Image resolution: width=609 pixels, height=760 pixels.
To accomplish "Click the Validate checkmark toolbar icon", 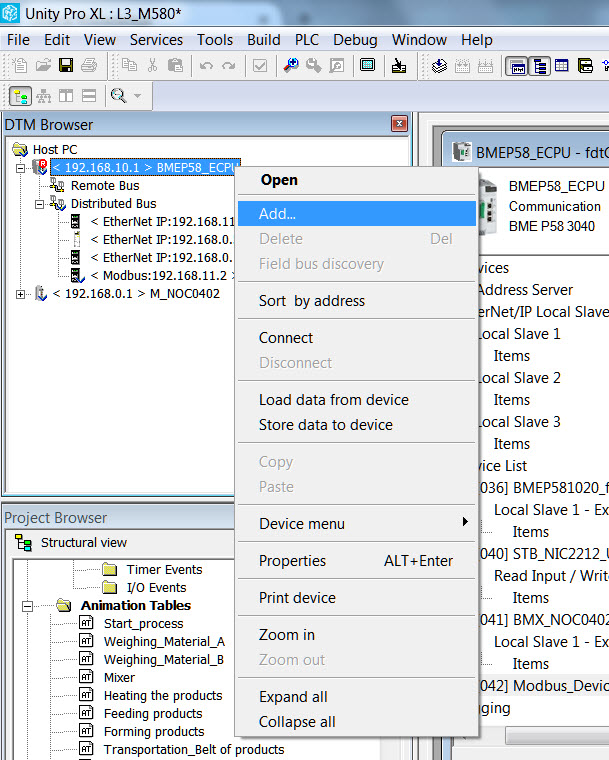I will (x=260, y=65).
